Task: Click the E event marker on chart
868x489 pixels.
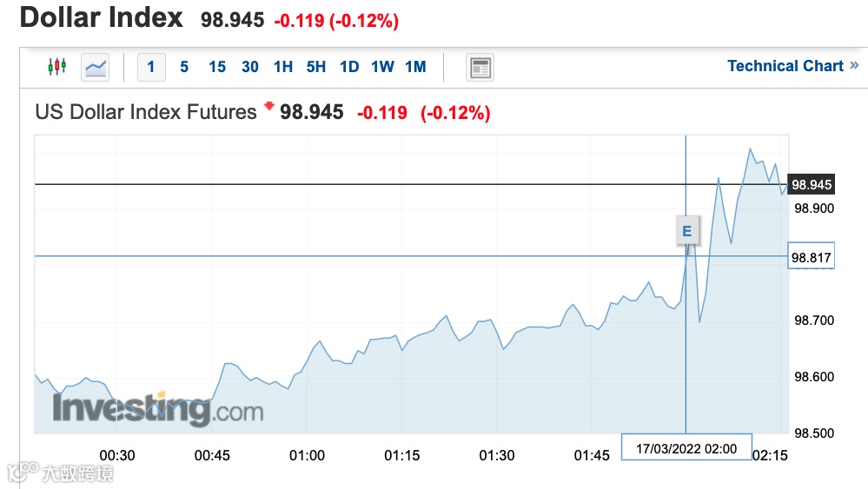Action: [x=687, y=231]
